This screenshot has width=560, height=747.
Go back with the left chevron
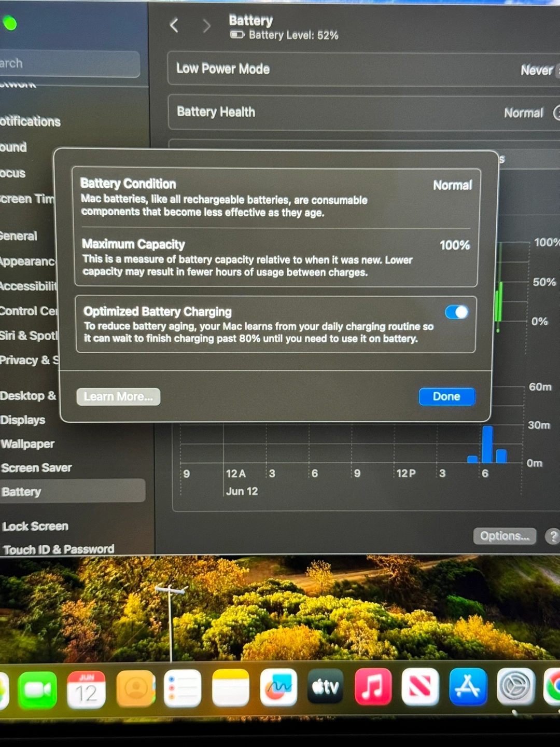point(174,25)
